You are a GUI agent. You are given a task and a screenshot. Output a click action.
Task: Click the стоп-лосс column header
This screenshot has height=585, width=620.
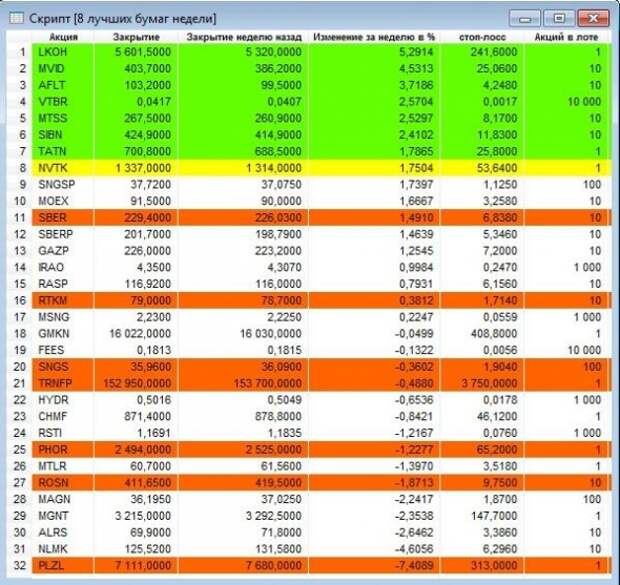[482, 37]
